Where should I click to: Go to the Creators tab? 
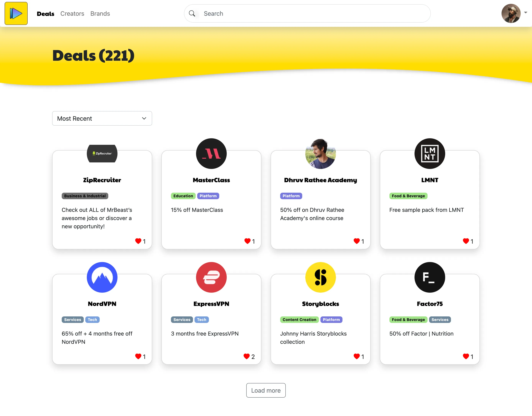pos(72,14)
